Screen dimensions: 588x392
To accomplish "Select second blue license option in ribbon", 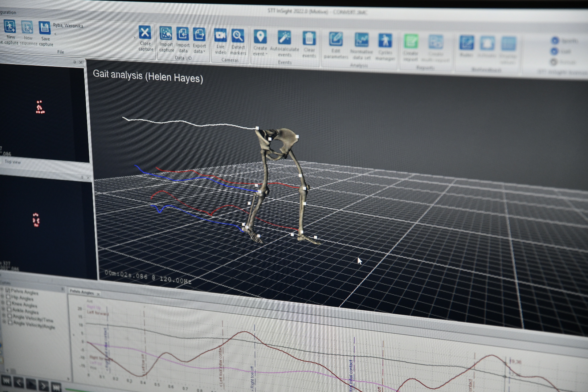I will pyautogui.click(x=555, y=51).
